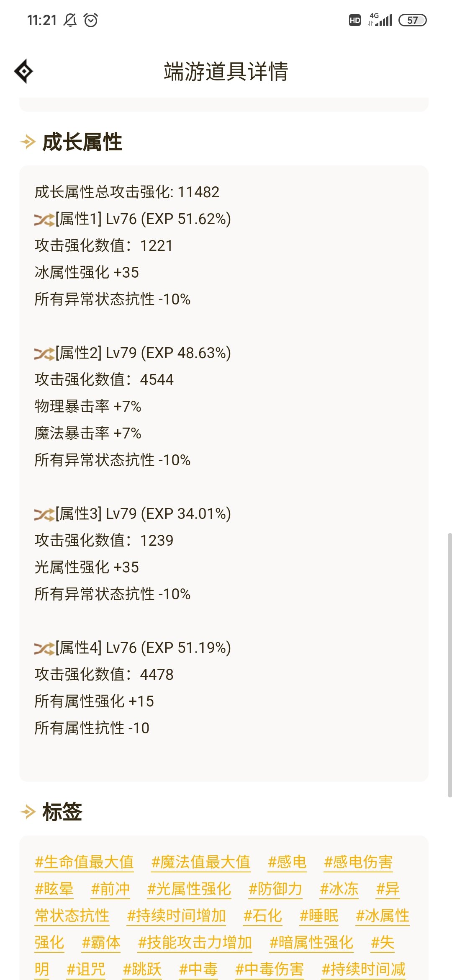Open the #生命值最大值 tag

[84, 862]
